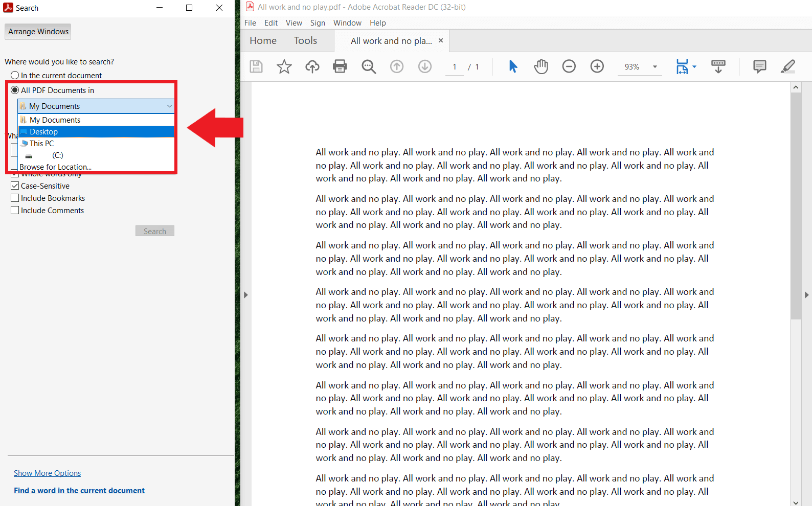Open the add comment tool
Viewport: 812px width, 506px height.
click(x=760, y=66)
